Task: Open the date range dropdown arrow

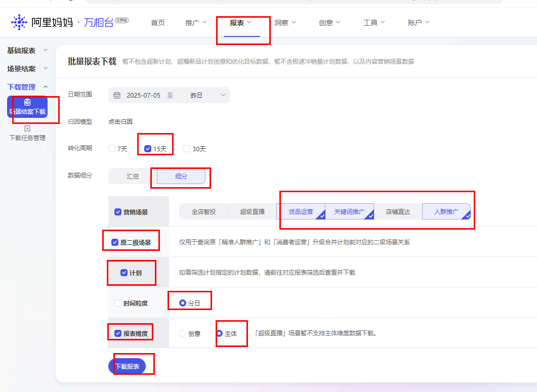Action: (223, 95)
